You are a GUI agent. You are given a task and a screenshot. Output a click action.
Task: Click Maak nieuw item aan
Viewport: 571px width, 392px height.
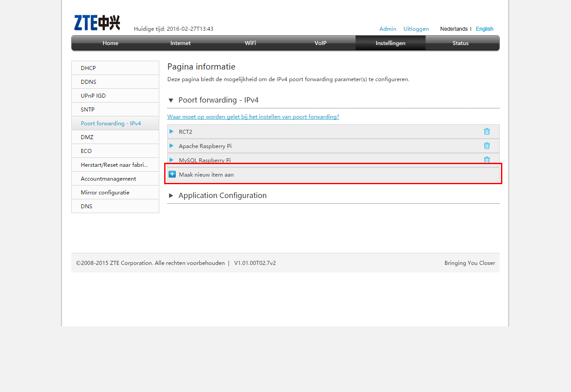pyautogui.click(x=333, y=174)
